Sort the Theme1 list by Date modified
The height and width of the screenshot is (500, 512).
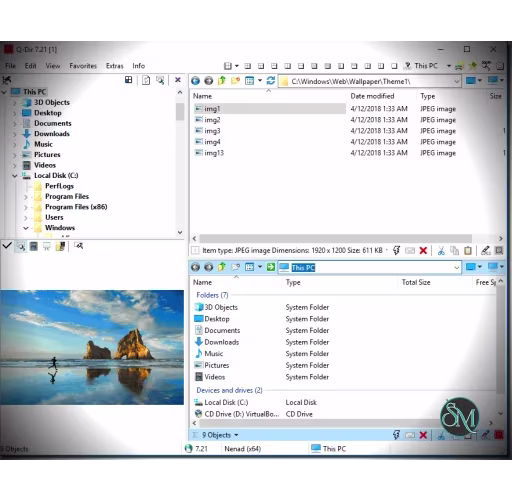tap(372, 96)
